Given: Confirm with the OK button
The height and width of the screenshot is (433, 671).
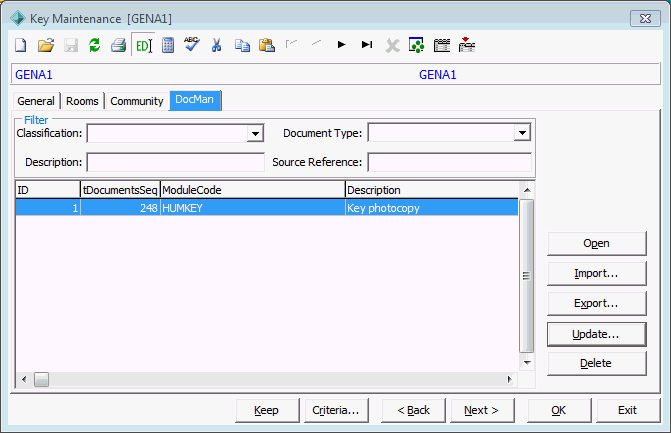Looking at the screenshot, I should coord(559,410).
